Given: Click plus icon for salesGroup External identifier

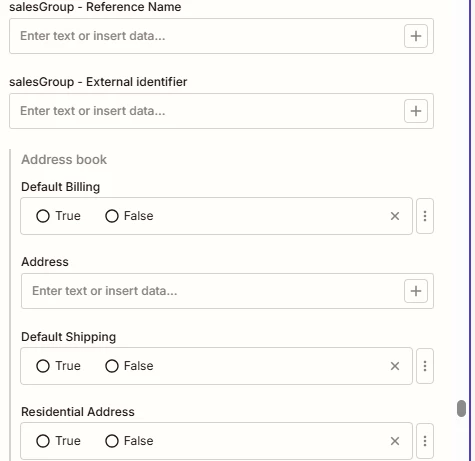Looking at the screenshot, I should pos(416,111).
